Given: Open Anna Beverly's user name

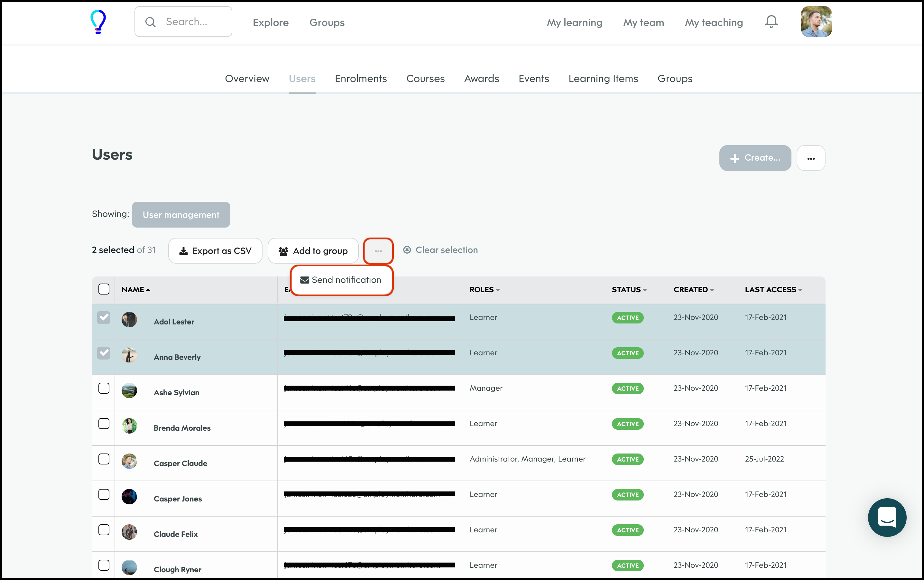Looking at the screenshot, I should [177, 357].
